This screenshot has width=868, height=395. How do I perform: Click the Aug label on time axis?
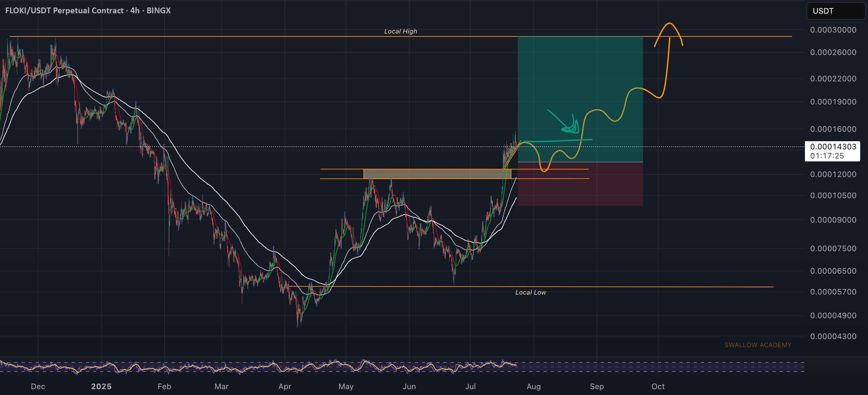click(534, 386)
